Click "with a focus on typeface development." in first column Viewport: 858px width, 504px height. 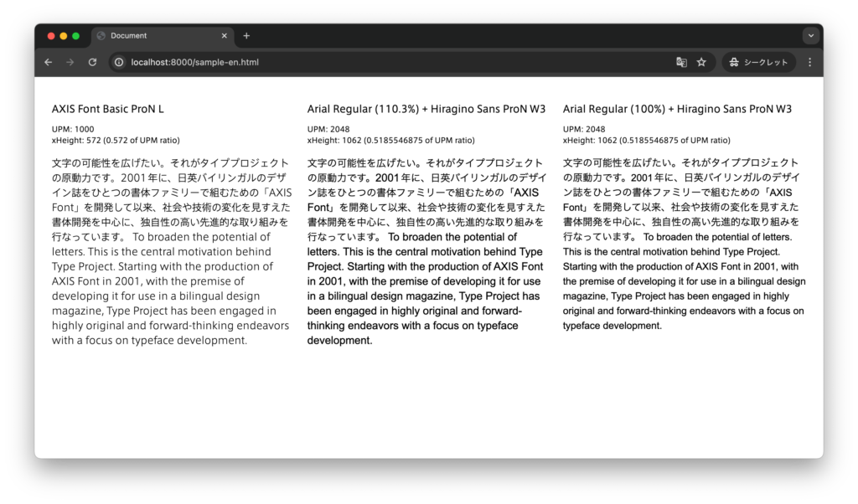149,340
